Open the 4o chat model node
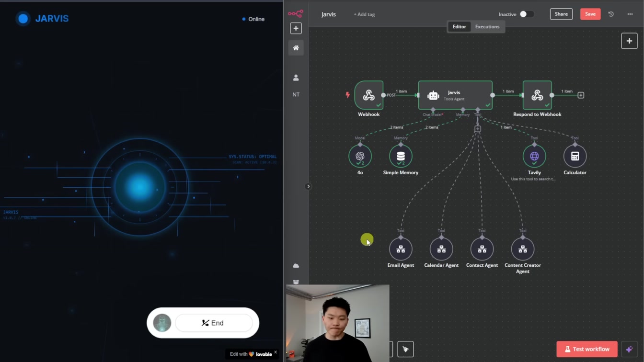Image resolution: width=644 pixels, height=362 pixels. click(360, 156)
